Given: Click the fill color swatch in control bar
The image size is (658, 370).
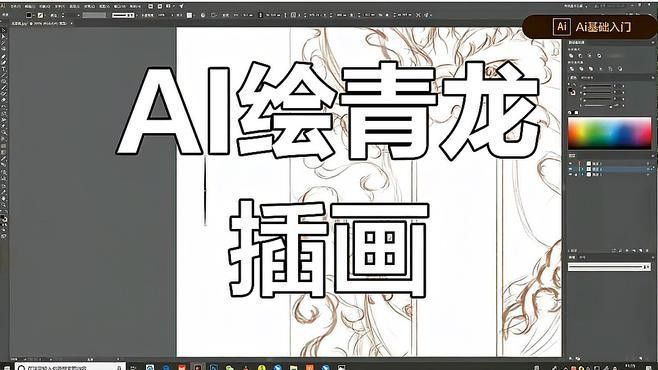Looking at the screenshot, I should coord(29,15).
